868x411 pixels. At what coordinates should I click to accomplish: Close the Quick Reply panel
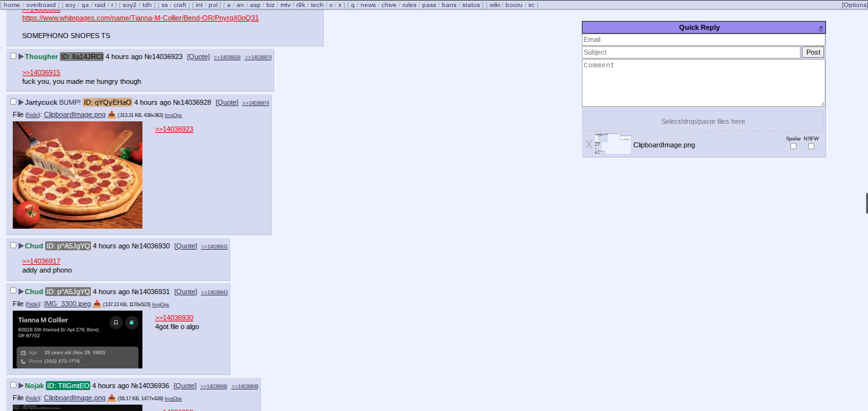(x=821, y=27)
